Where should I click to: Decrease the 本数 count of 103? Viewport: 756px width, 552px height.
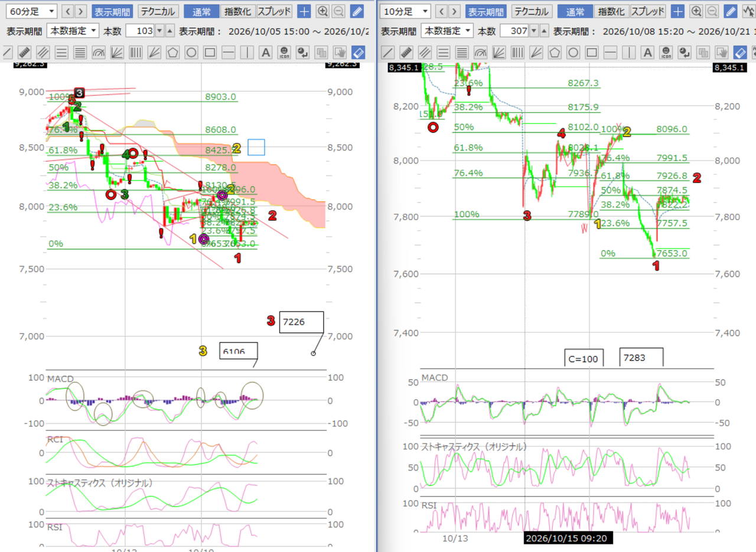(159, 31)
